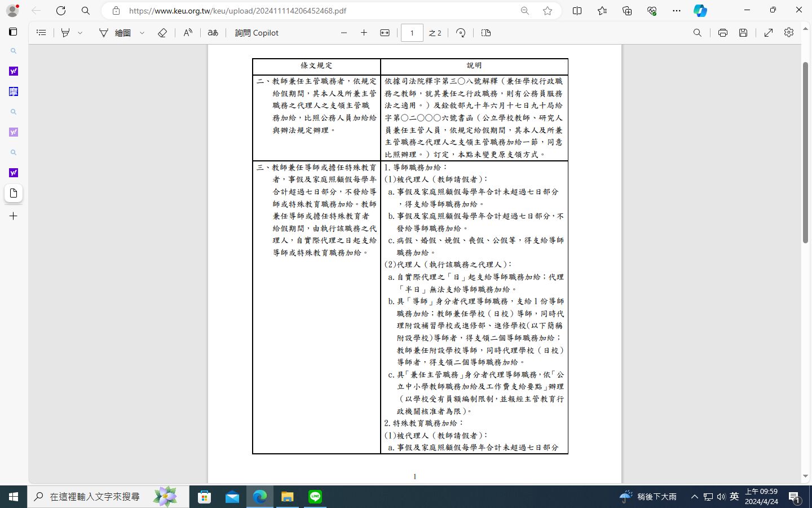Viewport: 812px width, 508px height.
Task: Open the address bar zoom indicator
Action: coord(525,11)
